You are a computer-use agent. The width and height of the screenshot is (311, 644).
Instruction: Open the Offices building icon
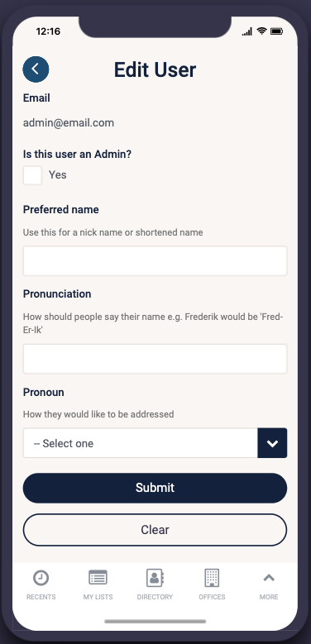click(212, 578)
